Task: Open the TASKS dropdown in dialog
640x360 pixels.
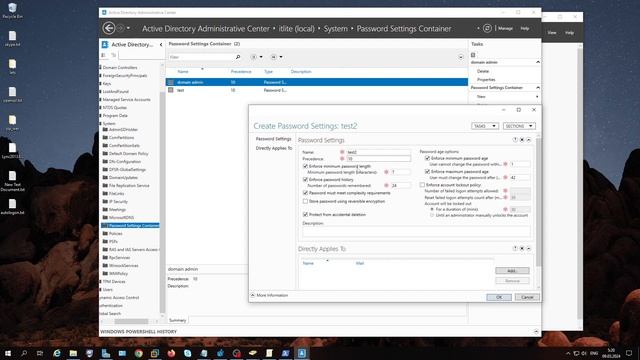Action: (484, 126)
